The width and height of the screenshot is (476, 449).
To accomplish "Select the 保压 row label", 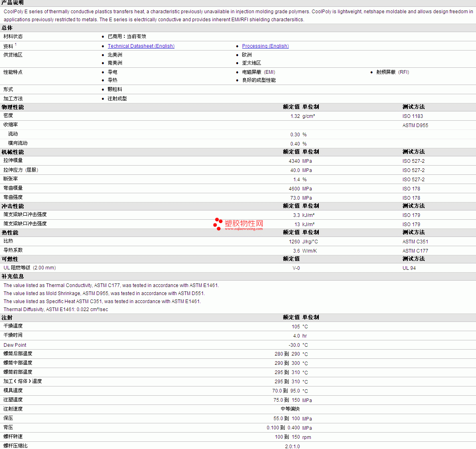I will tap(8, 418).
